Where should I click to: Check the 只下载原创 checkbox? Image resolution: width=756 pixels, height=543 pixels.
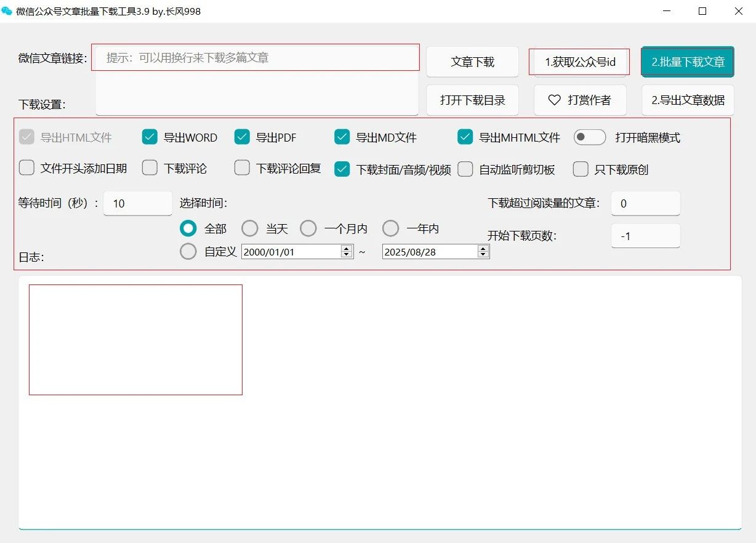tap(581, 169)
